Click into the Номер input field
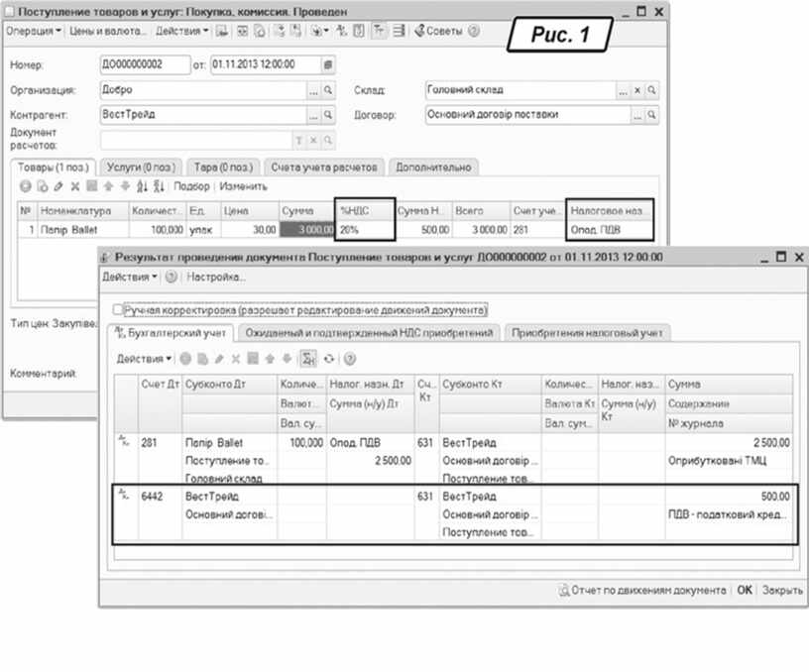This screenshot has width=809, height=672. click(x=145, y=65)
